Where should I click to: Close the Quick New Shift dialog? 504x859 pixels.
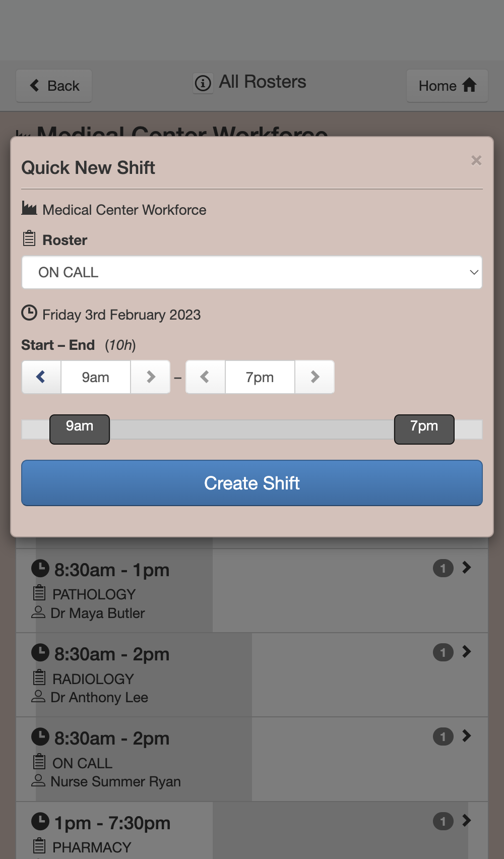476,160
